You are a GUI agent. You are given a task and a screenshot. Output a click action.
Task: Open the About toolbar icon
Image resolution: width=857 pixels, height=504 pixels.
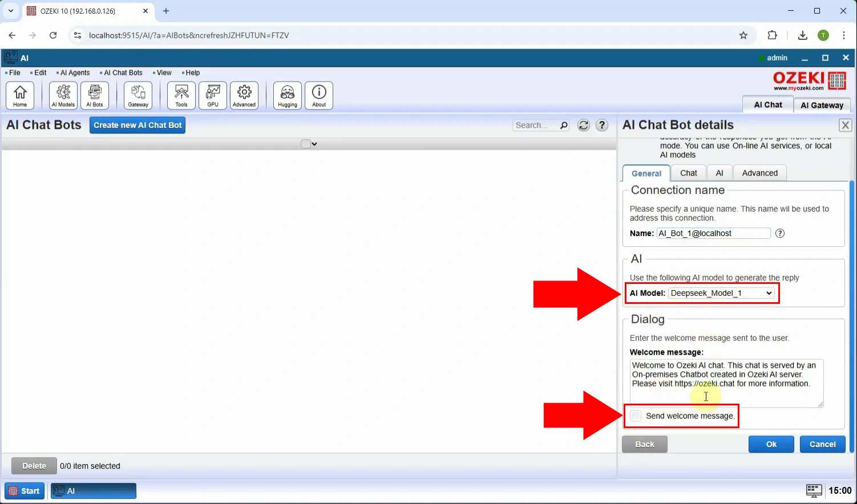pyautogui.click(x=319, y=95)
